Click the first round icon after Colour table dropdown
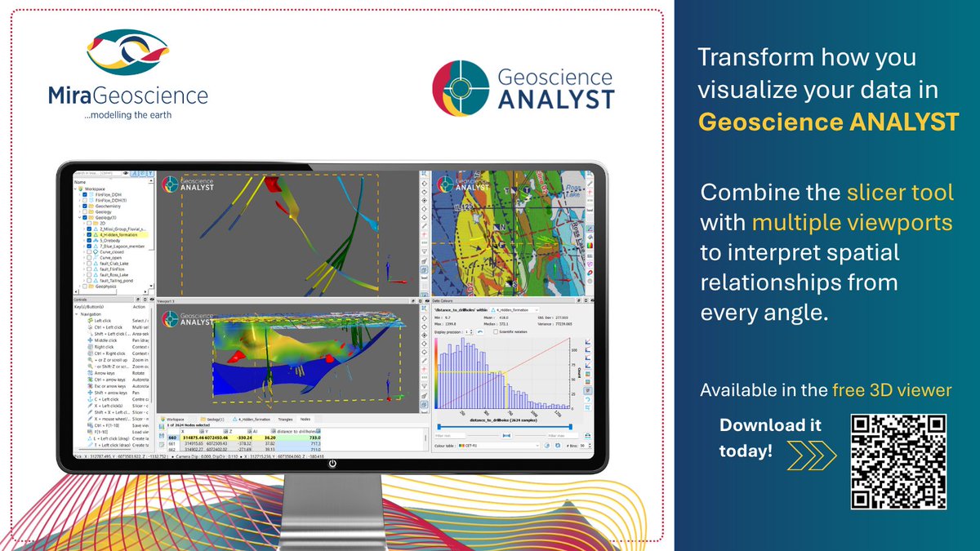The height and width of the screenshot is (551, 980). (547, 446)
